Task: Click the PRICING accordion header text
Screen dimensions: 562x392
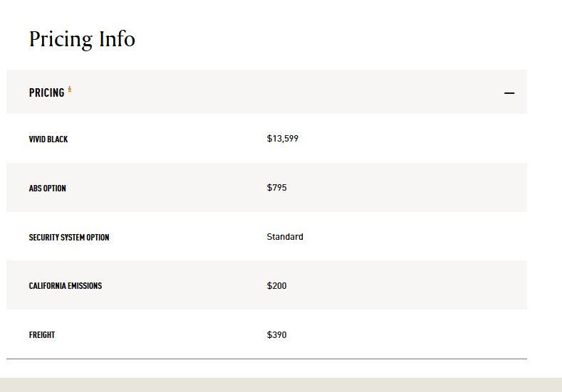Action: [x=46, y=92]
